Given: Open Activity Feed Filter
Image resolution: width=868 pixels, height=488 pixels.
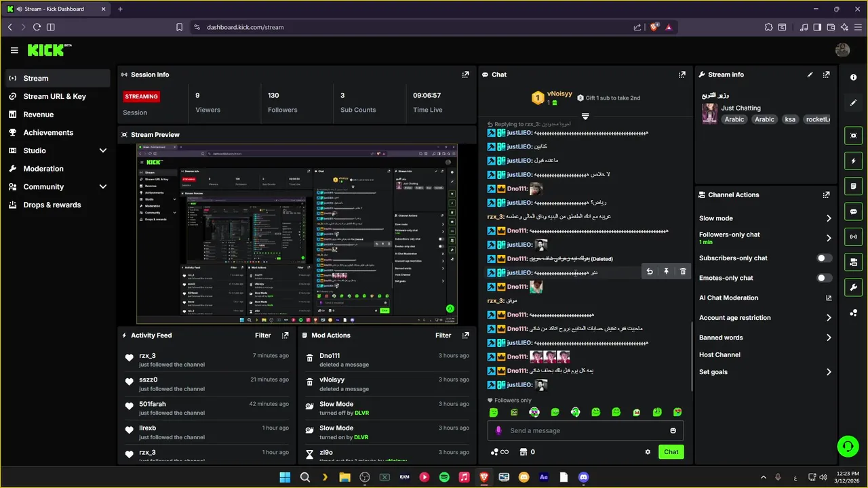Looking at the screenshot, I should tap(263, 335).
